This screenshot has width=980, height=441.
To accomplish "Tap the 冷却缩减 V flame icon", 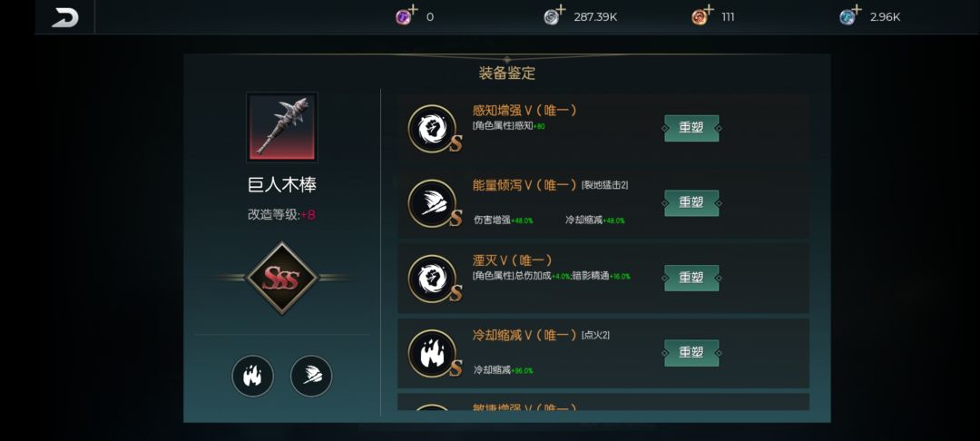I will pos(432,354).
